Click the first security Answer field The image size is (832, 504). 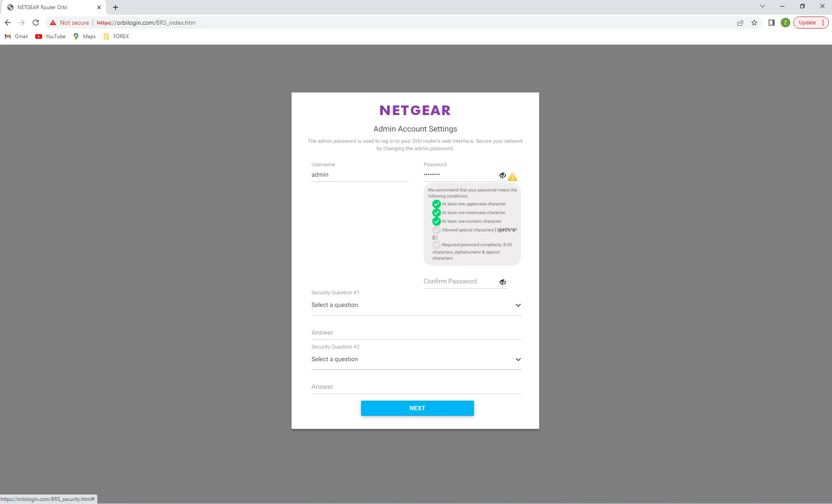(x=416, y=333)
